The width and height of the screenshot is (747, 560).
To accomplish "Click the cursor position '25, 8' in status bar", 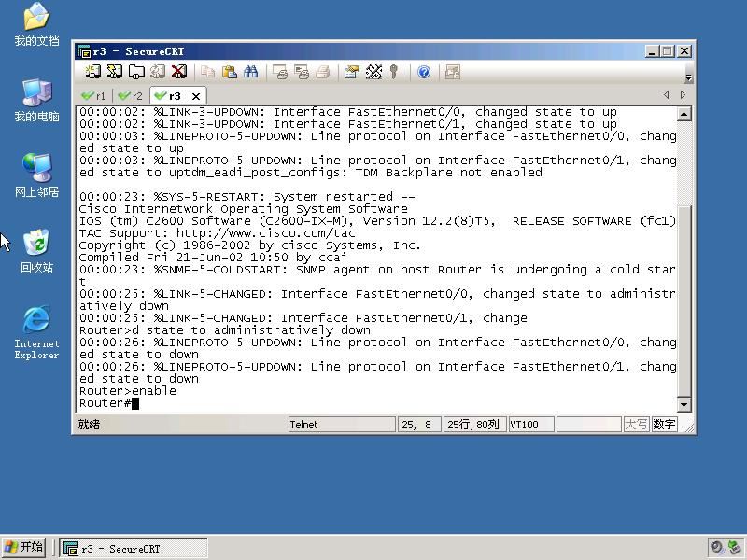I will (419, 425).
